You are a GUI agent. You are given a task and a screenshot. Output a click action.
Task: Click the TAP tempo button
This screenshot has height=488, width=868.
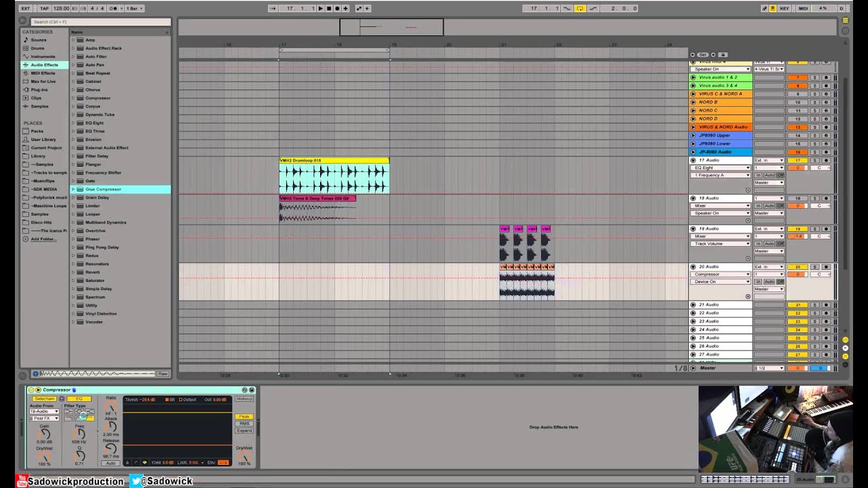[44, 8]
